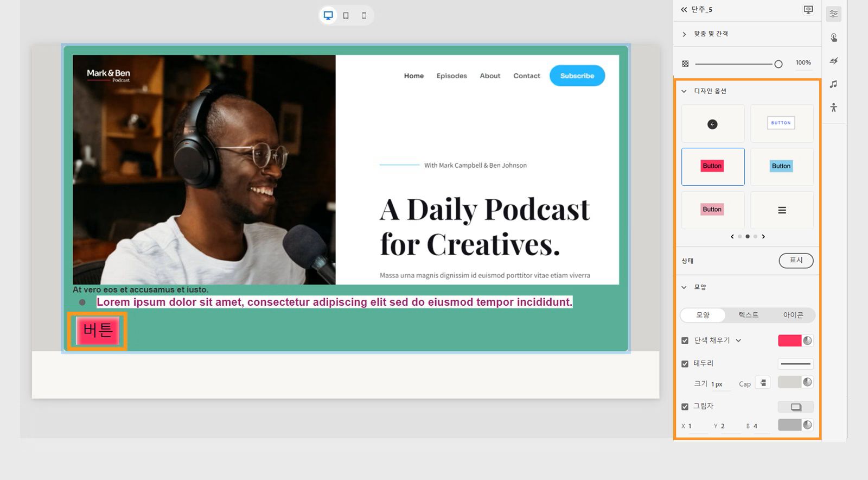Click Contact in the page navigation

pos(527,76)
